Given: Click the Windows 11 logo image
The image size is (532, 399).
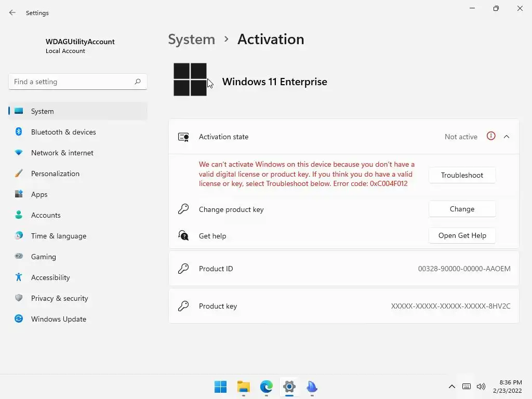Looking at the screenshot, I should click(x=190, y=79).
